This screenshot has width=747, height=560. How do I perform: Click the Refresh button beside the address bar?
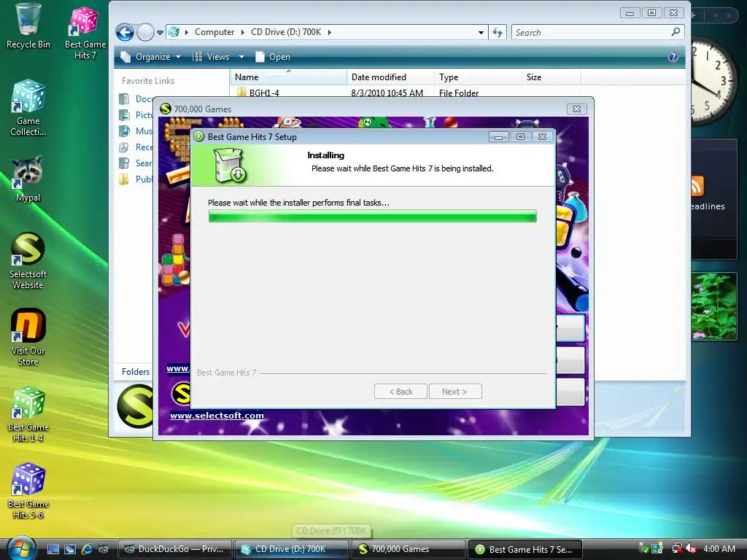[498, 32]
